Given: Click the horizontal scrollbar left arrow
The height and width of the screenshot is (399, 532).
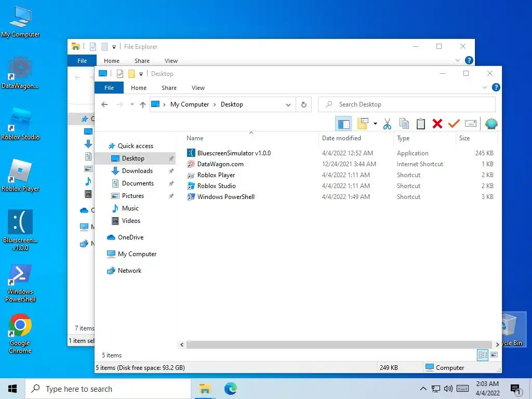Looking at the screenshot, I should click(182, 345).
